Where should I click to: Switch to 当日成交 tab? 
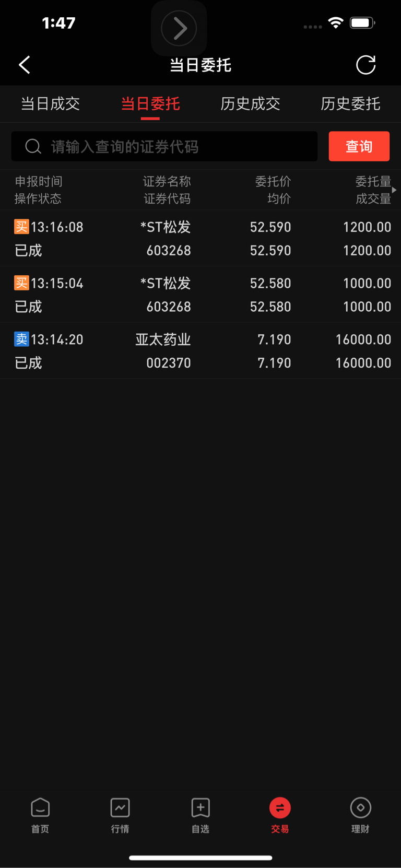(x=50, y=103)
